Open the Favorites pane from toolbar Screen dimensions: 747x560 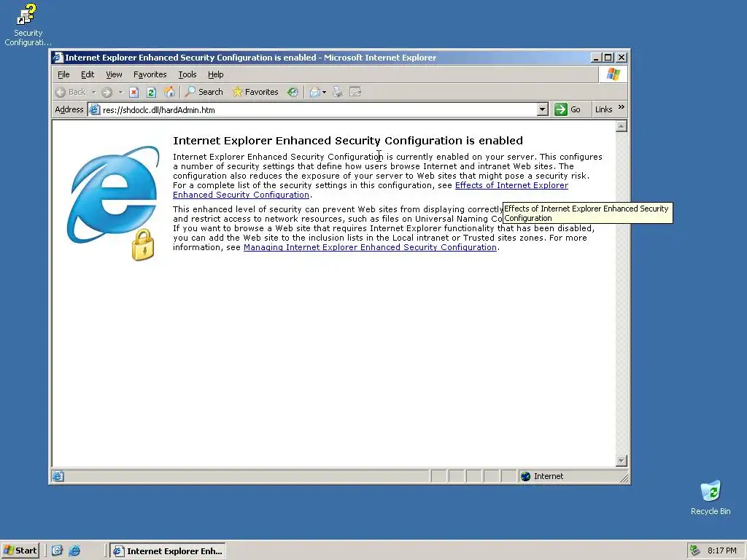255,92
